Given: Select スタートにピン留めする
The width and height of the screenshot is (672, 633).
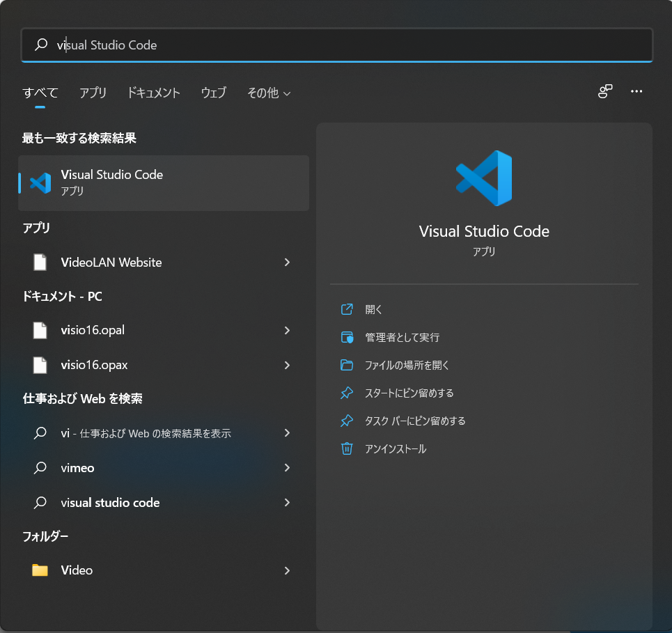Looking at the screenshot, I should pos(409,393).
